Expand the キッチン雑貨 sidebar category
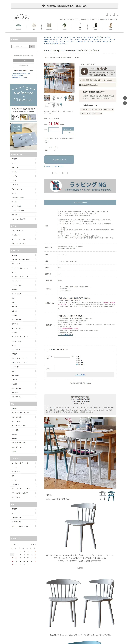This screenshot has width=129, height=644. click(x=24, y=421)
